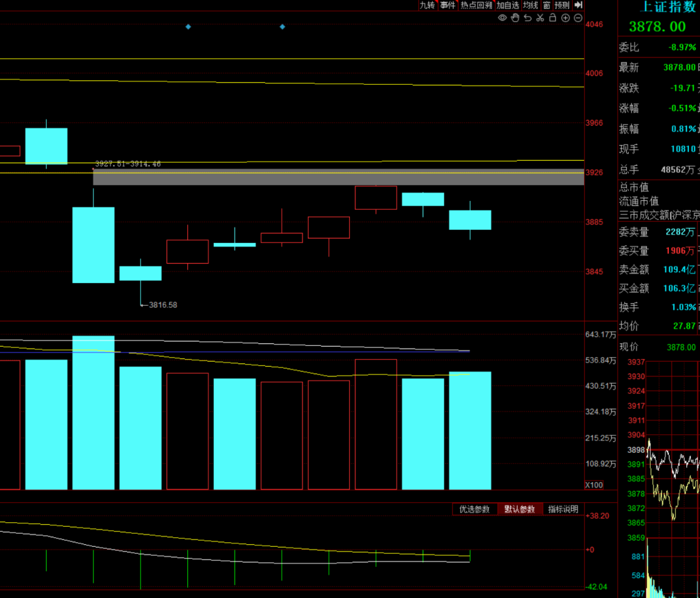Click the first blue diamond event marker
700x598 pixels.
tap(188, 27)
